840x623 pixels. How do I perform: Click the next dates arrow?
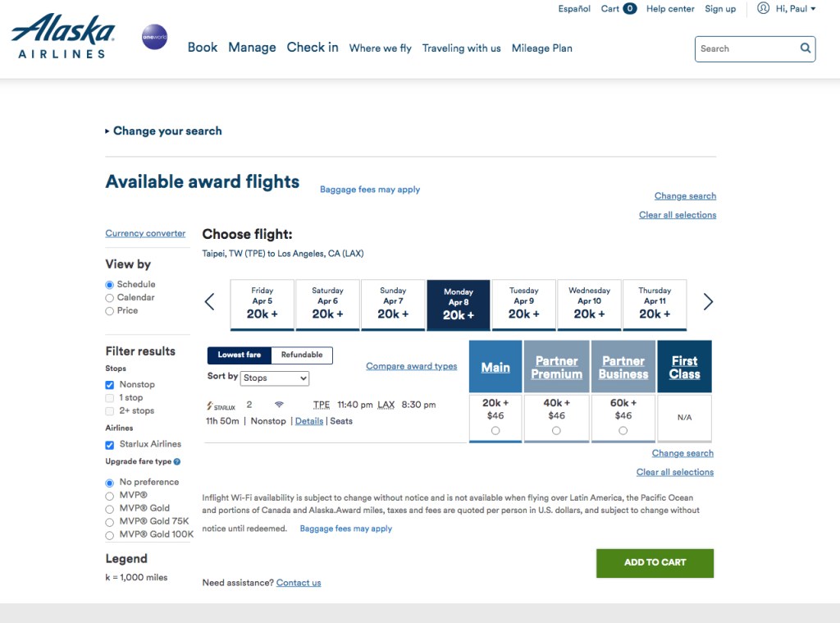(x=708, y=302)
